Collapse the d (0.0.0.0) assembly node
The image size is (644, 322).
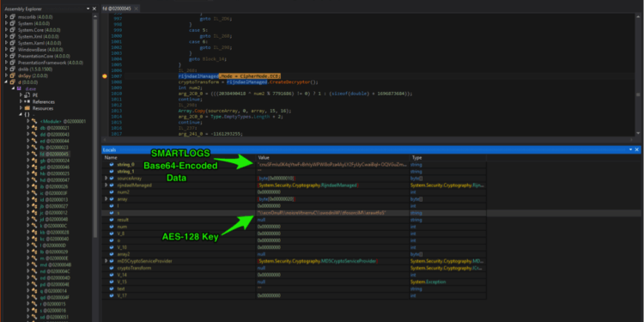(x=6, y=82)
